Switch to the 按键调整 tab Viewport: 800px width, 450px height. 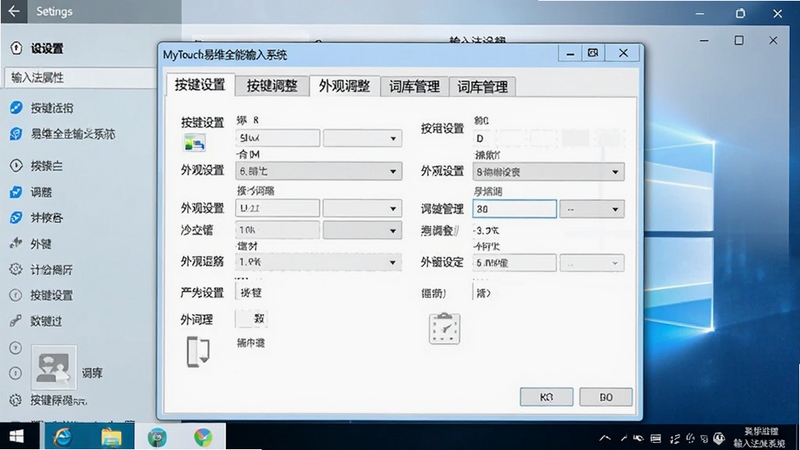tap(272, 86)
